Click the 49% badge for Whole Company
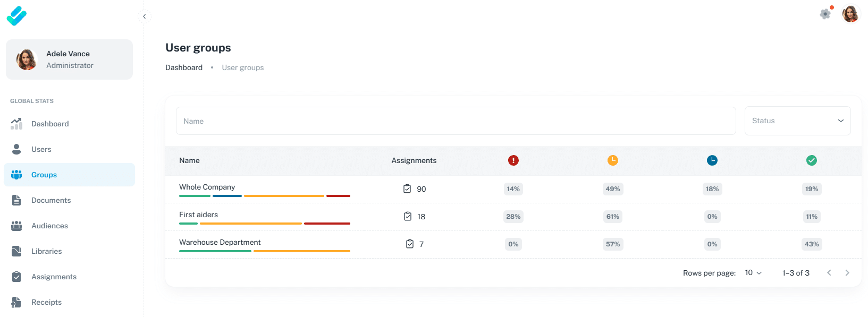The image size is (868, 317). click(613, 189)
